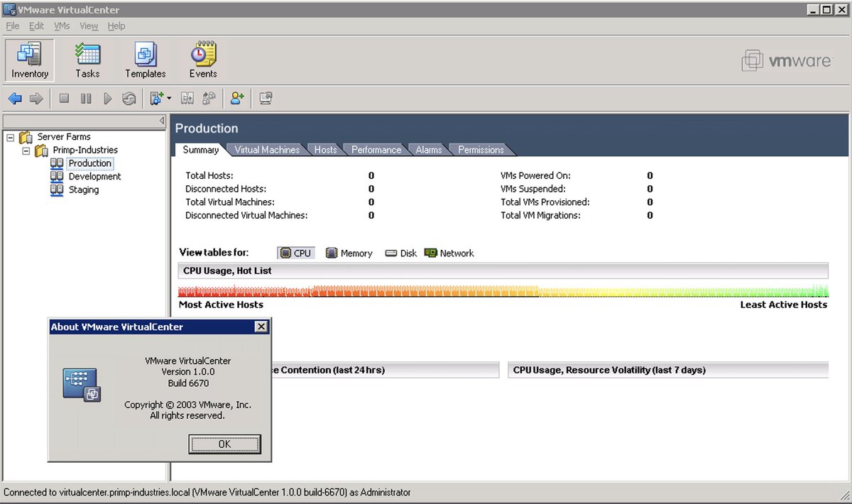Screen dimensions: 852x504
Task: Switch to the Virtual Machines tab
Action: 267,150
